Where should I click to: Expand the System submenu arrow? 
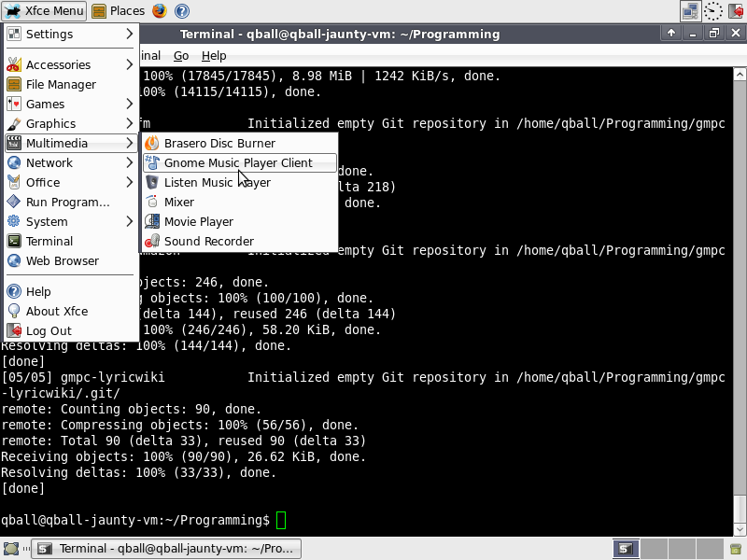(x=130, y=221)
